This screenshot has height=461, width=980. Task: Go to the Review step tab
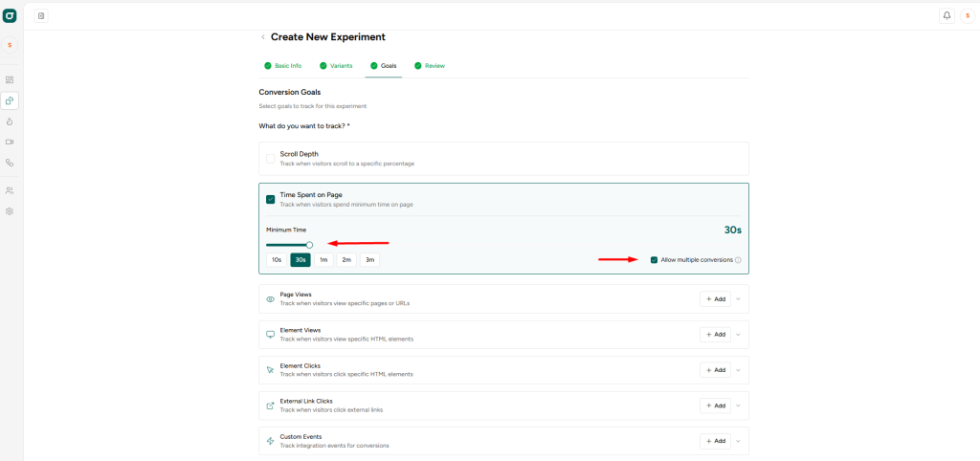click(430, 66)
